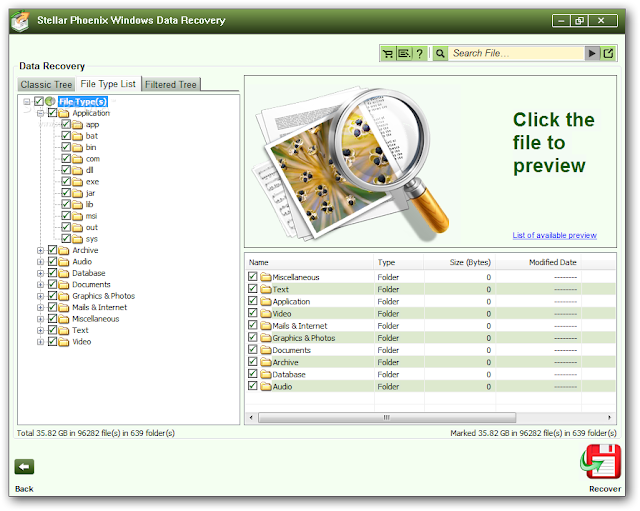Click the export icon beside the search arrow

point(608,53)
